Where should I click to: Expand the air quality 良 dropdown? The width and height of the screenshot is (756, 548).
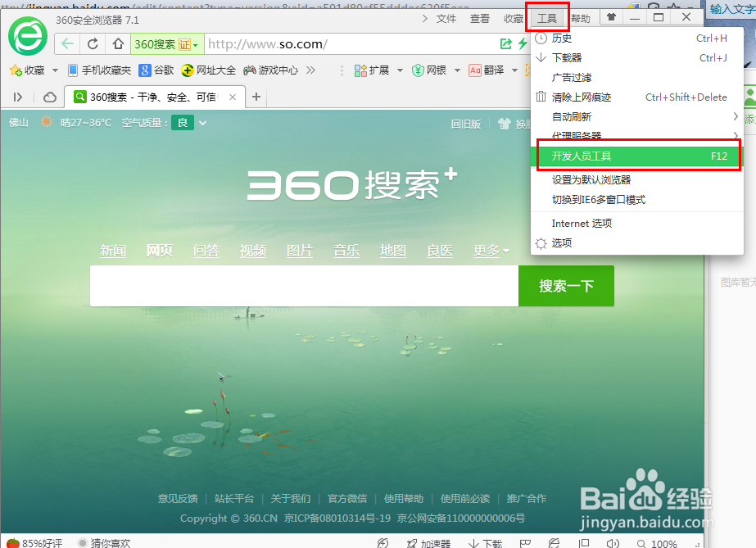click(201, 124)
